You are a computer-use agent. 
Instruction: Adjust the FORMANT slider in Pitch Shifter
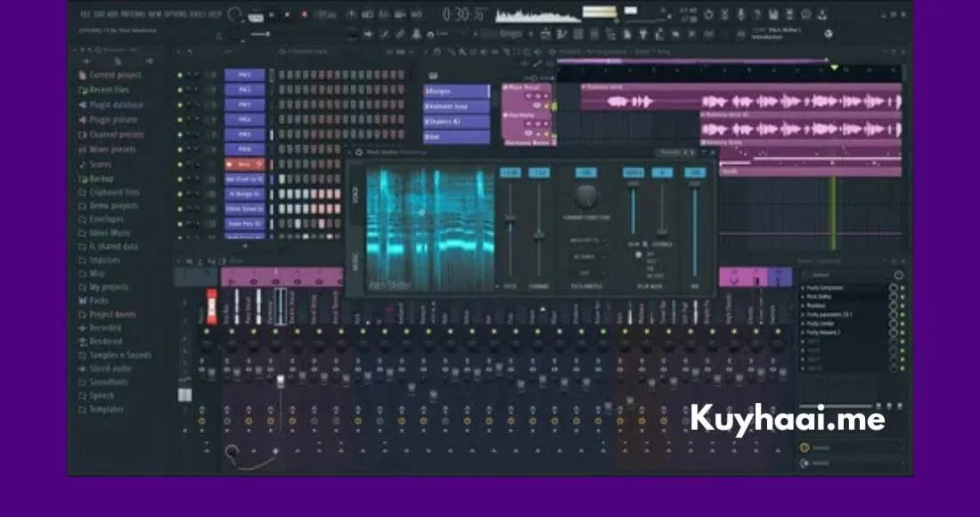[539, 234]
